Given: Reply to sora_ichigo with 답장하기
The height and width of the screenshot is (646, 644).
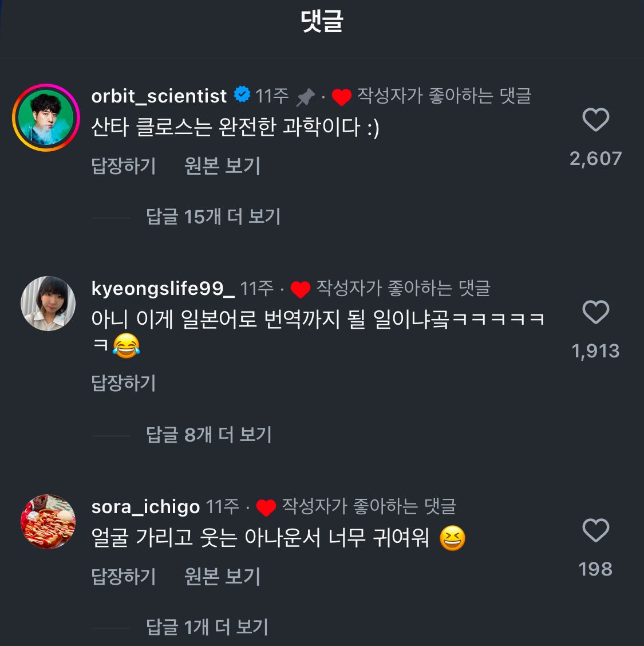Looking at the screenshot, I should pyautogui.click(x=124, y=576).
